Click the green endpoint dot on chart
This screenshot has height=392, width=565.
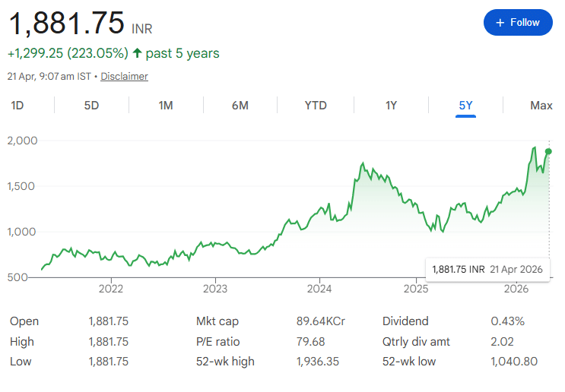point(548,152)
